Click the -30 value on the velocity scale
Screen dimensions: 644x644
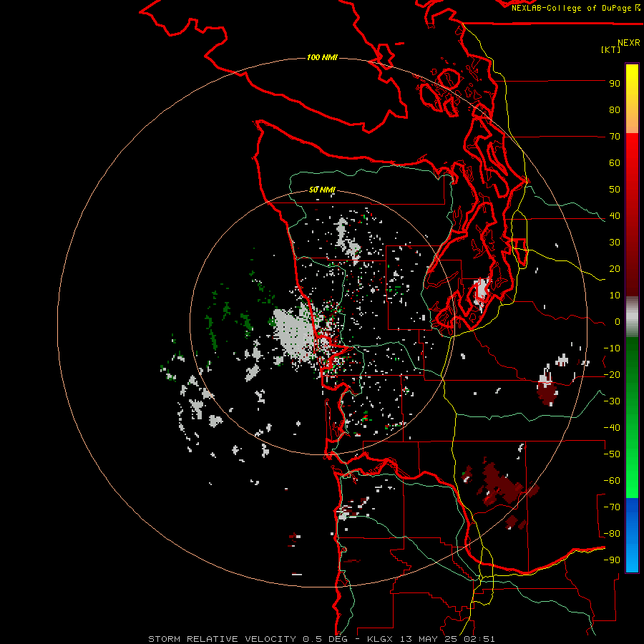tap(612, 401)
